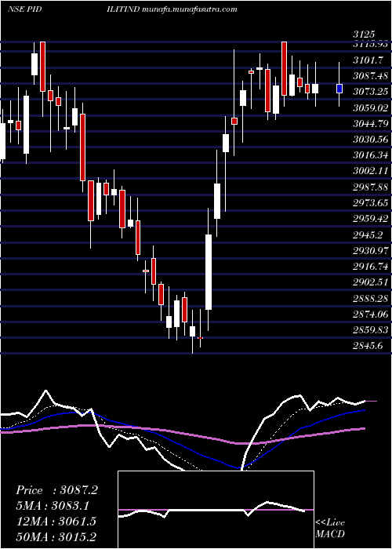Select the 3073.25 price axis label
Image resolution: width=392 pixels, height=549 pixels.
coord(370,92)
